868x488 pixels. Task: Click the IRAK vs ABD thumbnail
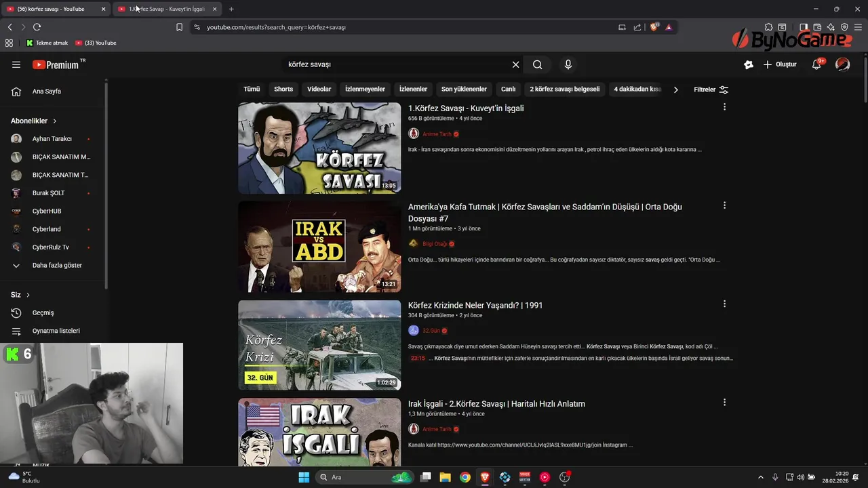(x=319, y=247)
